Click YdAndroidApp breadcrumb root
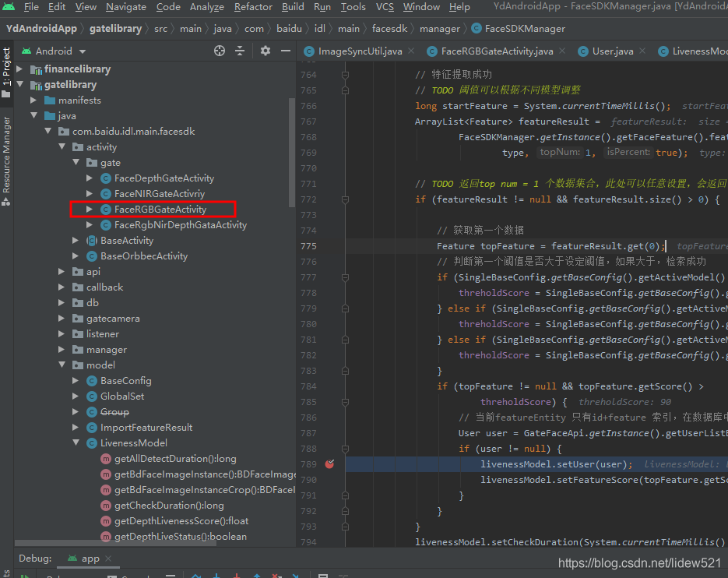728x578 pixels. pos(41,29)
